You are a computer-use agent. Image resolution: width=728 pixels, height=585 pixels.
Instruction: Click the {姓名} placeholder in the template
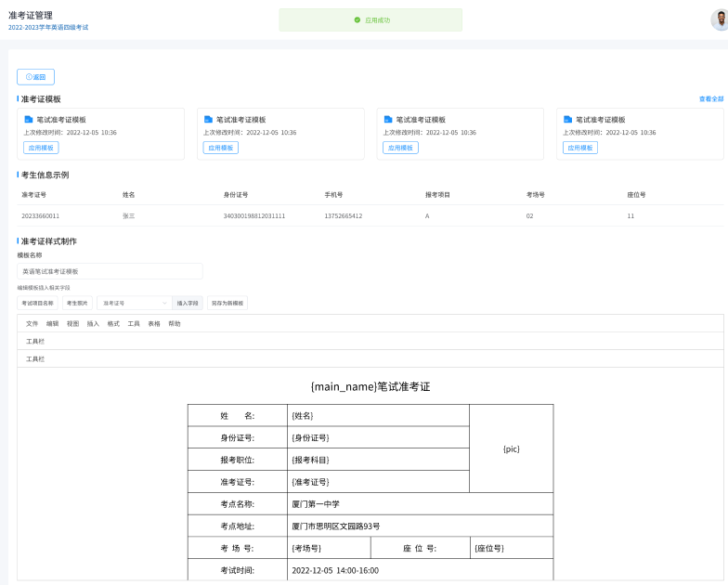(303, 416)
